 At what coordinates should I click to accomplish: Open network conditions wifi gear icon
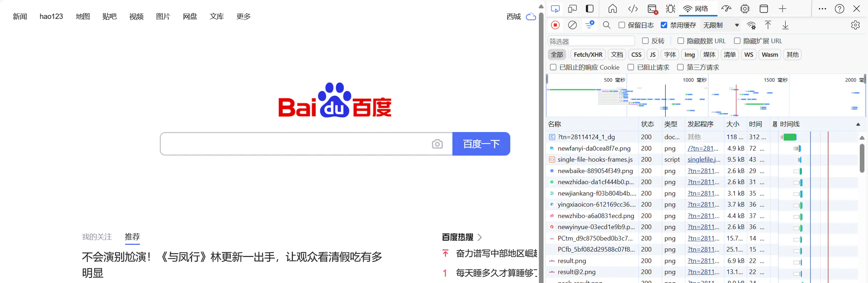(751, 25)
